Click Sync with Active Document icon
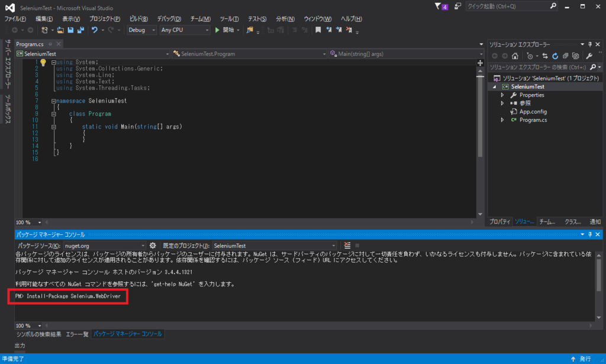Image resolution: width=606 pixels, height=364 pixels. 545,56
